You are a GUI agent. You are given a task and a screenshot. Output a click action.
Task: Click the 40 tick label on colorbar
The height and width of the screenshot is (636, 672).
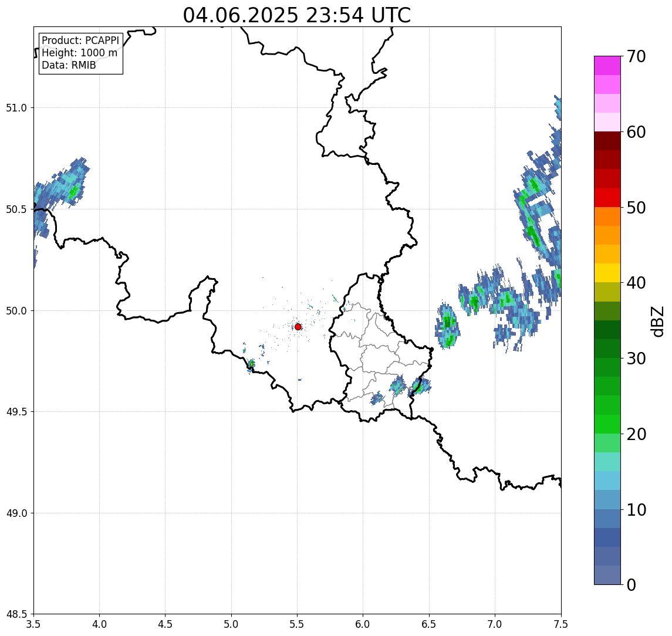tap(636, 283)
